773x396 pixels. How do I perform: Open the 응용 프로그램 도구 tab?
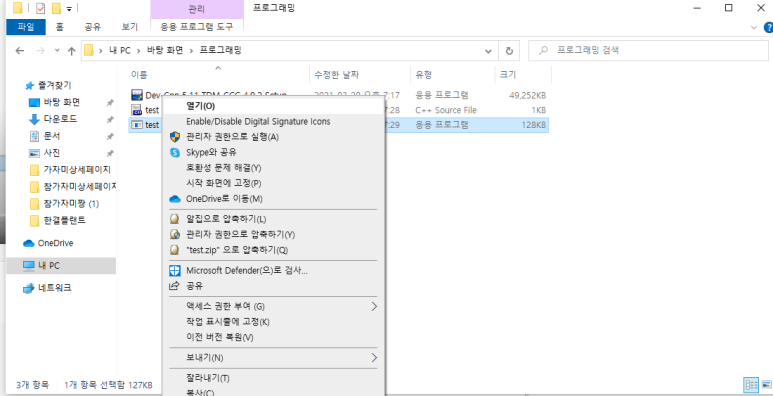pyautogui.click(x=196, y=27)
